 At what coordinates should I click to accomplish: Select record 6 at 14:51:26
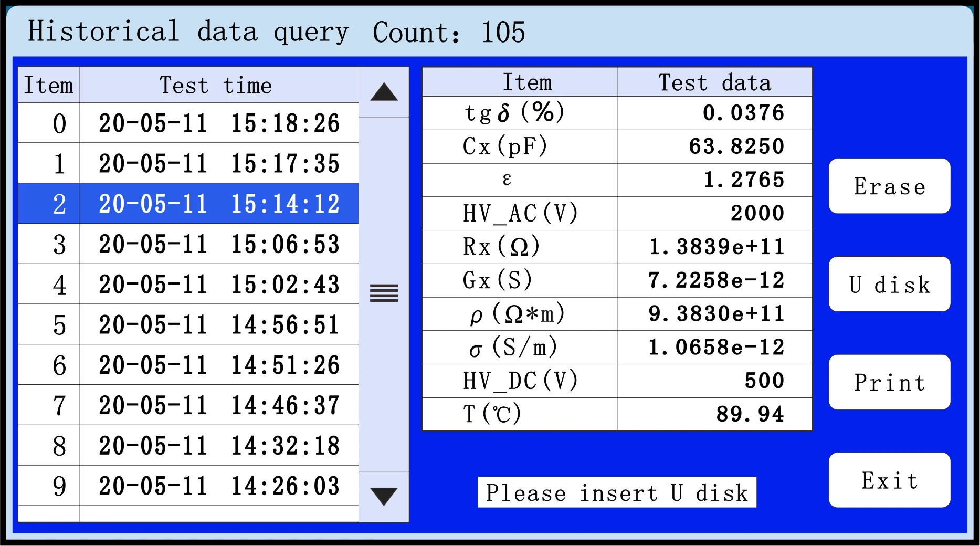click(188, 365)
